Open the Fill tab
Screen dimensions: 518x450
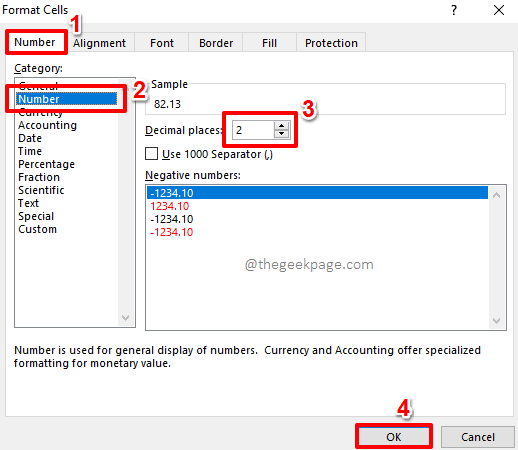click(x=269, y=43)
